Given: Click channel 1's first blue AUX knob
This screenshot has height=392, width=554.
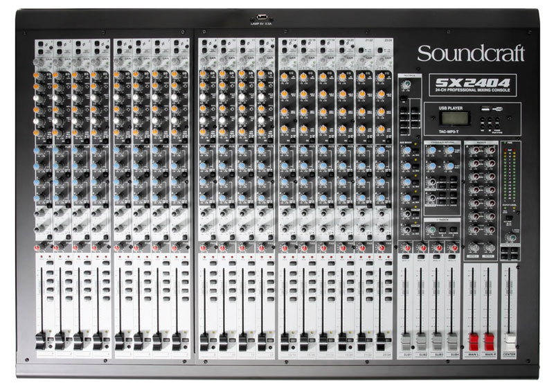Looking at the screenshot, I should pos(38,150).
